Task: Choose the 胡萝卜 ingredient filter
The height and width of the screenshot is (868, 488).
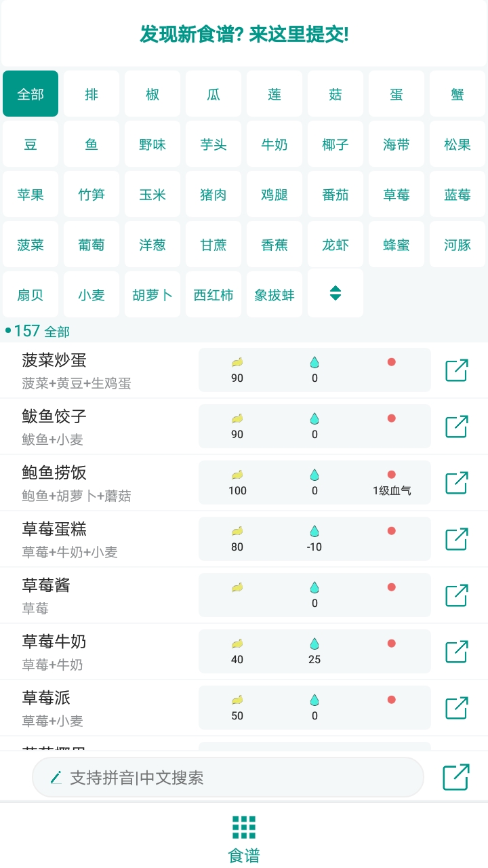Action: click(152, 295)
